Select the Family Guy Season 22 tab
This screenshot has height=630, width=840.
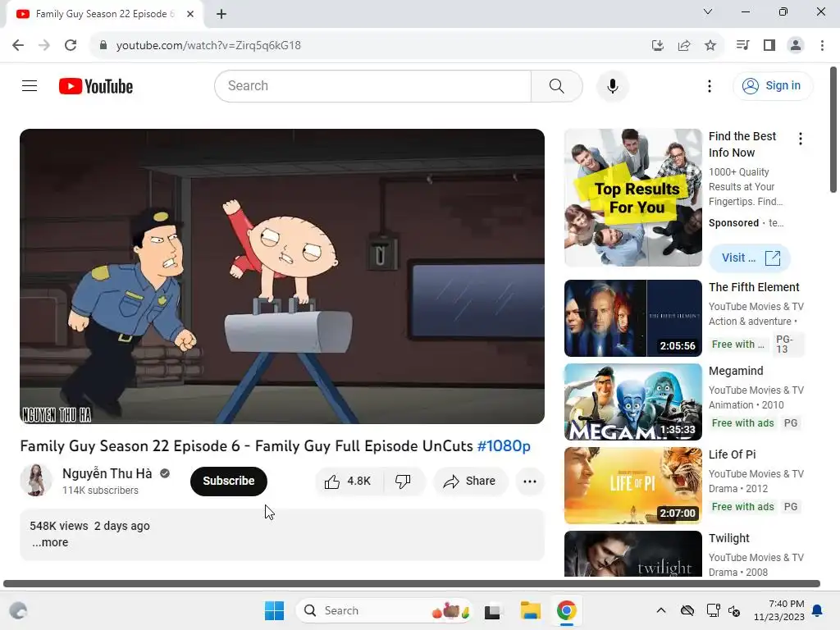tap(104, 14)
